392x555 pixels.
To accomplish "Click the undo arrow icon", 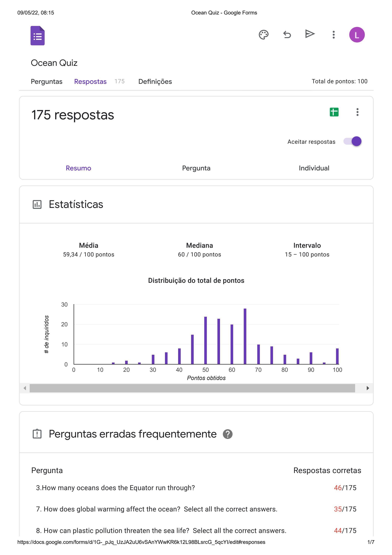I will tap(287, 34).
